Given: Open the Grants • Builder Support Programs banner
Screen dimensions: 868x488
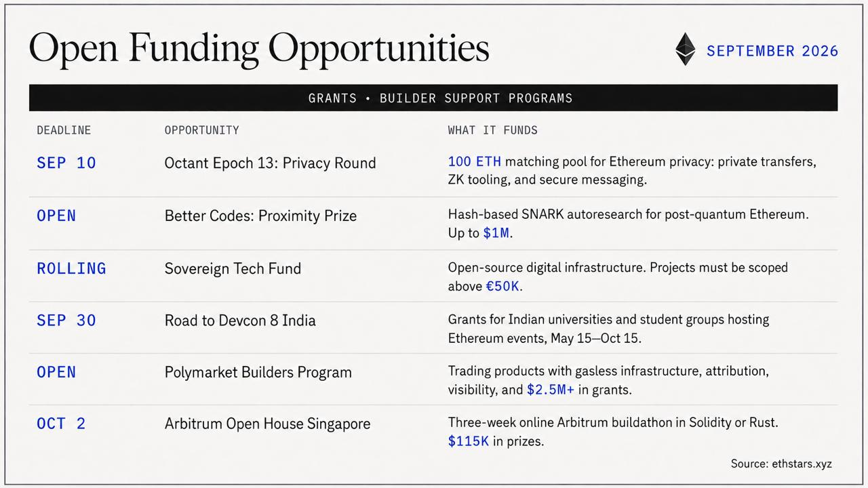Looking at the screenshot, I should pyautogui.click(x=433, y=98).
